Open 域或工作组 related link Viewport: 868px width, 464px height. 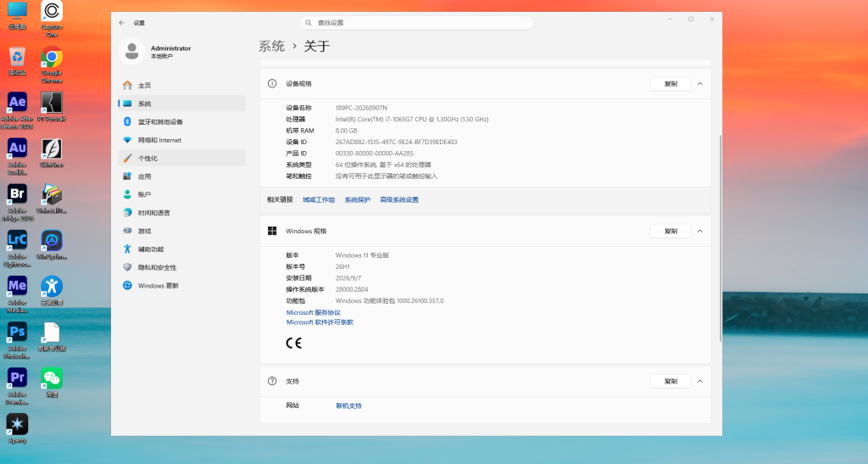[x=319, y=200]
